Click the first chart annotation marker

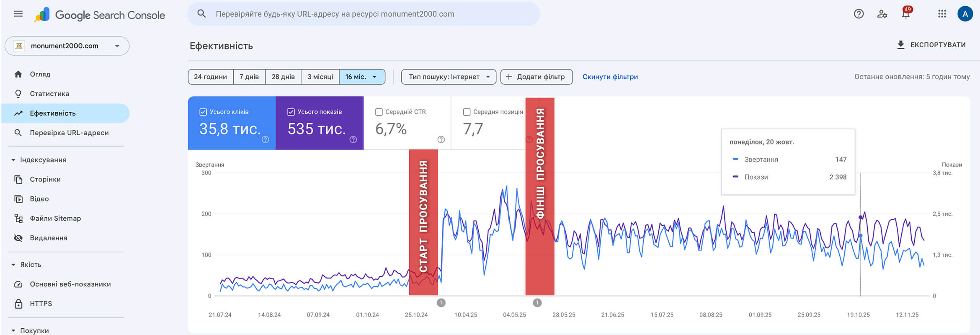tap(441, 303)
